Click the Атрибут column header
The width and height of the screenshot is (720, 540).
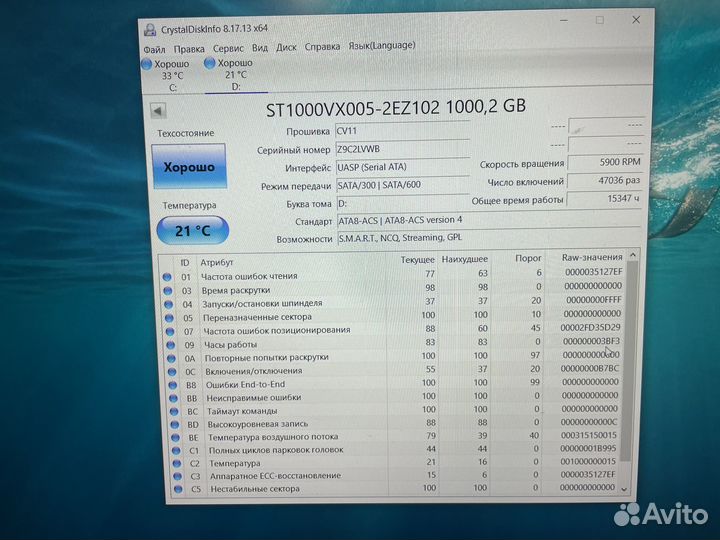click(x=217, y=262)
